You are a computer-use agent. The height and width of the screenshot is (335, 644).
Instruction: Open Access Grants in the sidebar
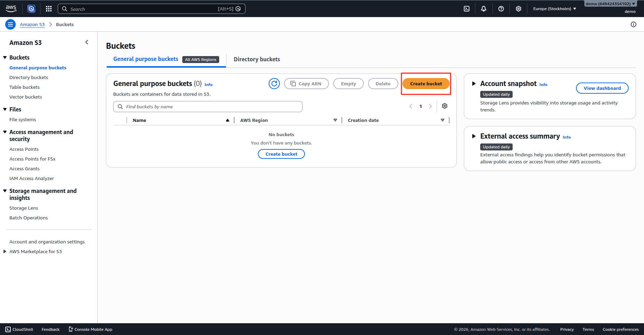(x=24, y=169)
